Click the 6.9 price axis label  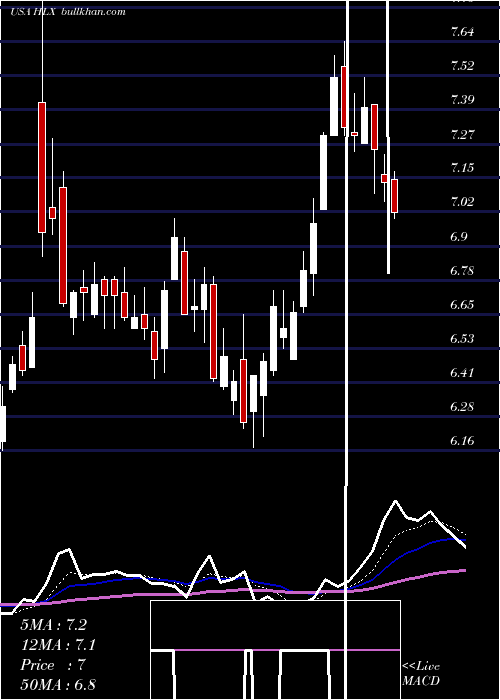point(458,236)
